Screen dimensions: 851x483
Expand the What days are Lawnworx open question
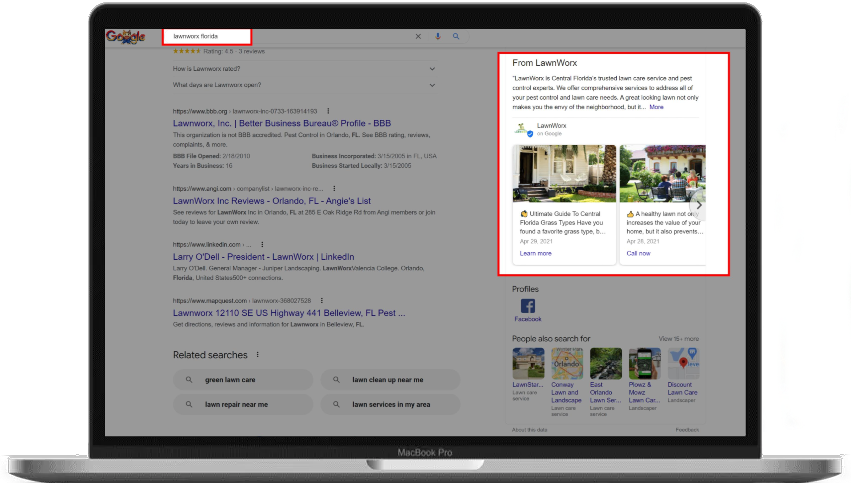click(x=304, y=85)
